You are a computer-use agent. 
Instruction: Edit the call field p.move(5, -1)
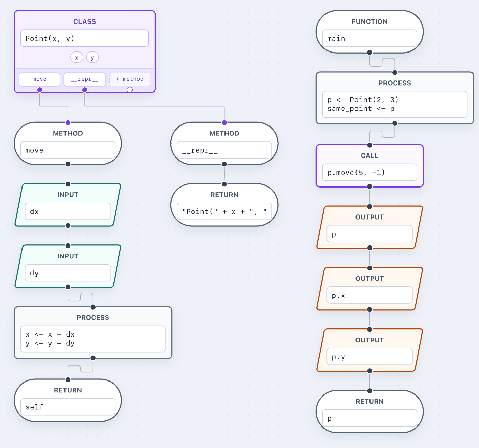[370, 172]
